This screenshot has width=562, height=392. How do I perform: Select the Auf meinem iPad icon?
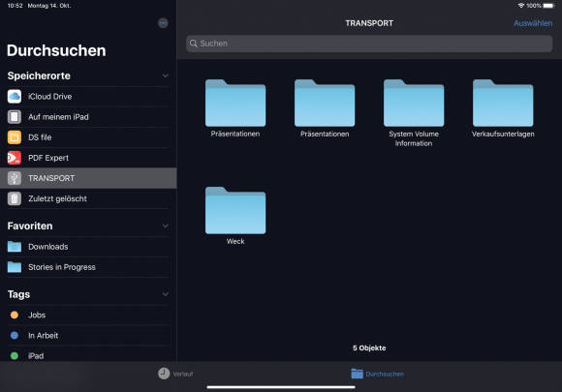click(x=15, y=117)
